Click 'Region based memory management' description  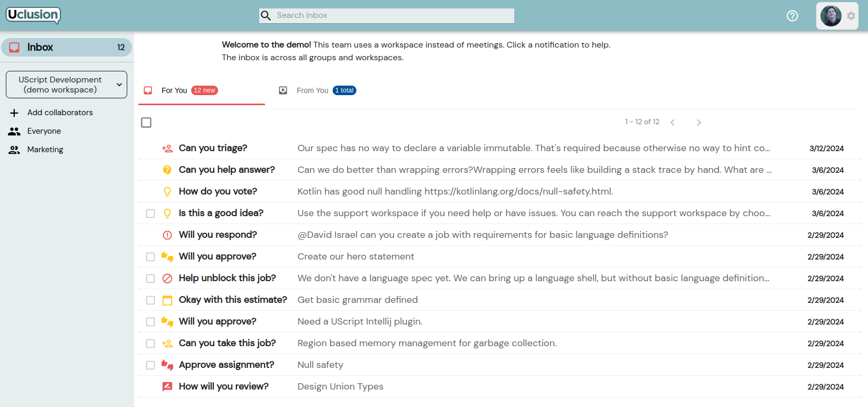[427, 344]
